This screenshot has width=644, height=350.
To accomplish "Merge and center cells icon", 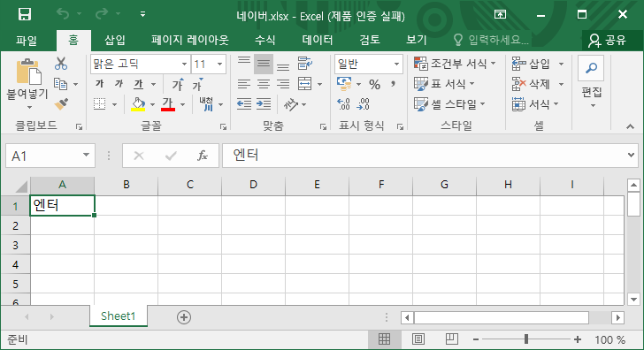I will 304,84.
